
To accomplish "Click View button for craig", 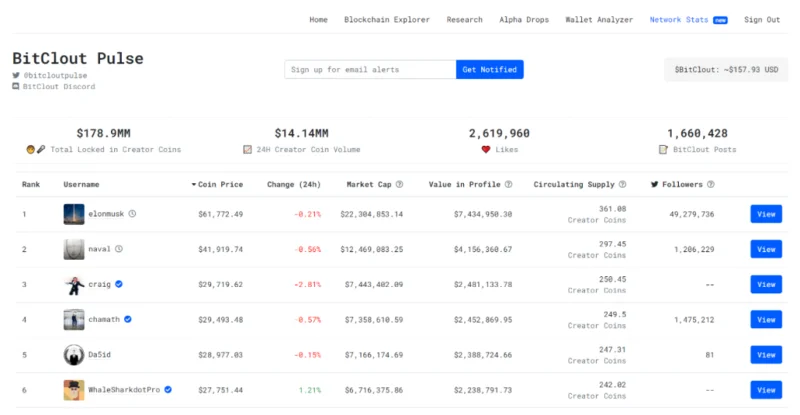I will 766,285.
